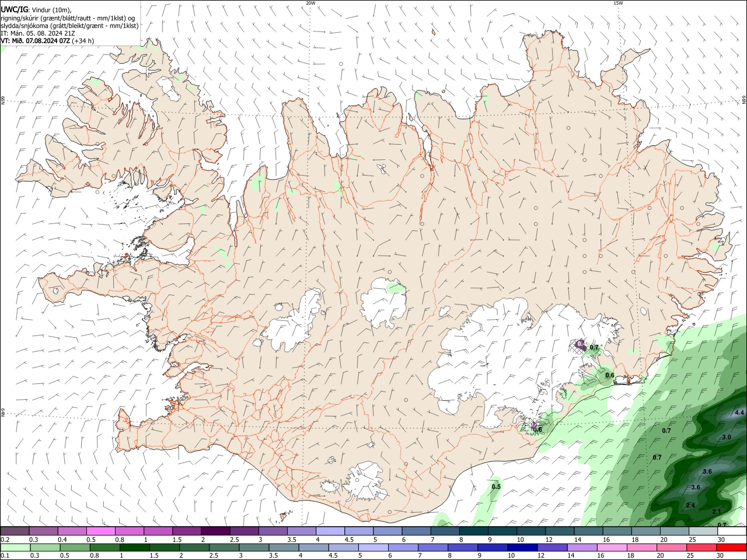Click the '20W' longitude label at the top
The width and height of the screenshot is (747, 560).
(x=310, y=3)
